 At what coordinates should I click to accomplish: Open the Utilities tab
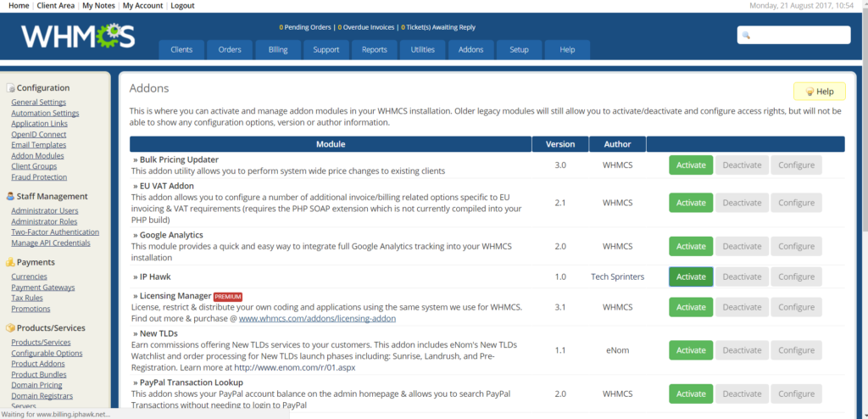pyautogui.click(x=422, y=50)
